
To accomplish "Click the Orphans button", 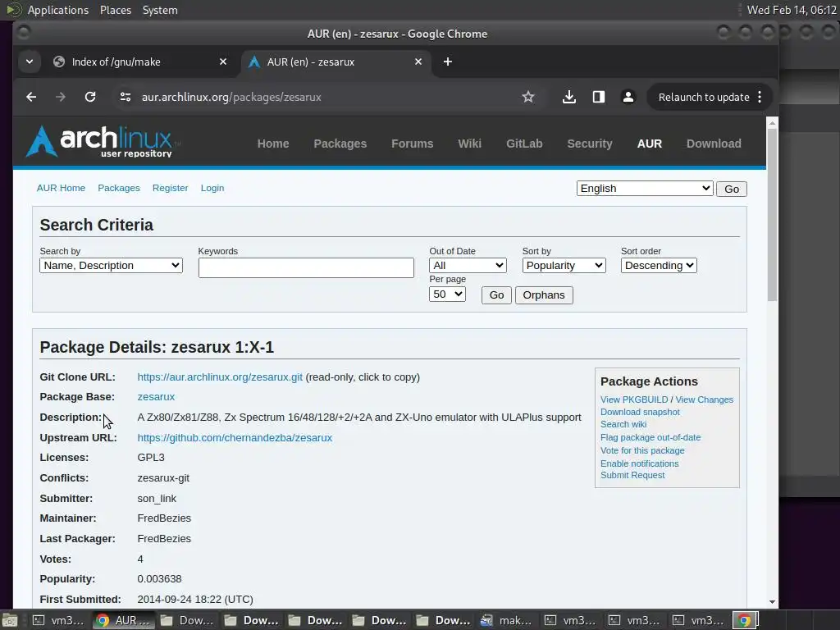I will pos(544,295).
